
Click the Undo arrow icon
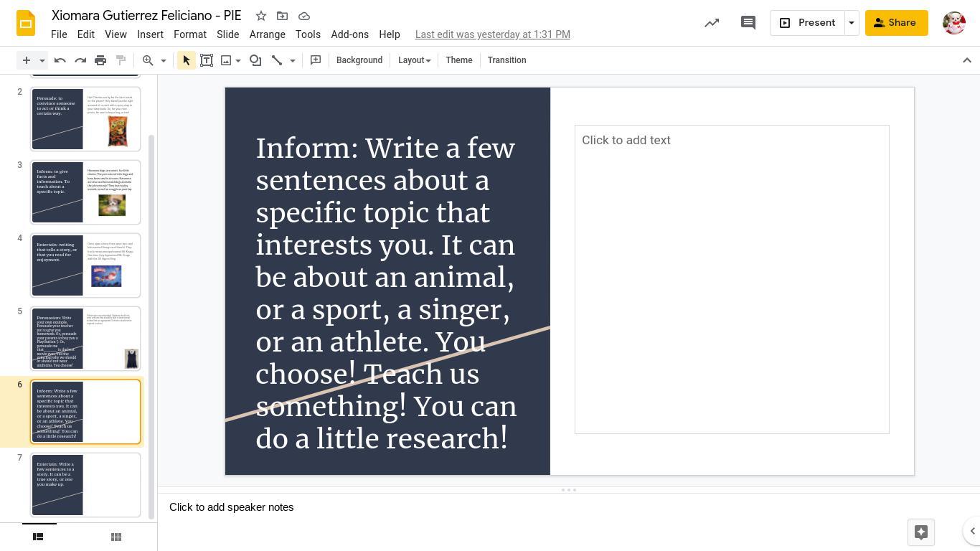[60, 60]
